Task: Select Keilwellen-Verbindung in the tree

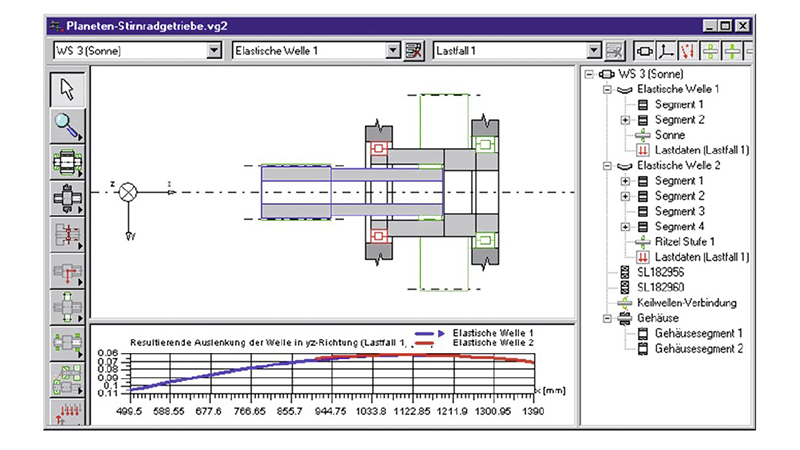Action: (686, 302)
